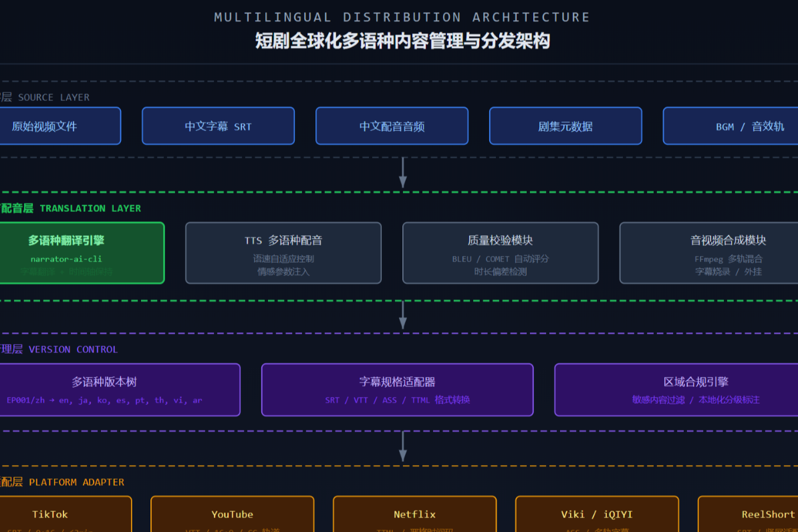Click arrow below the translation layer

tap(403, 315)
